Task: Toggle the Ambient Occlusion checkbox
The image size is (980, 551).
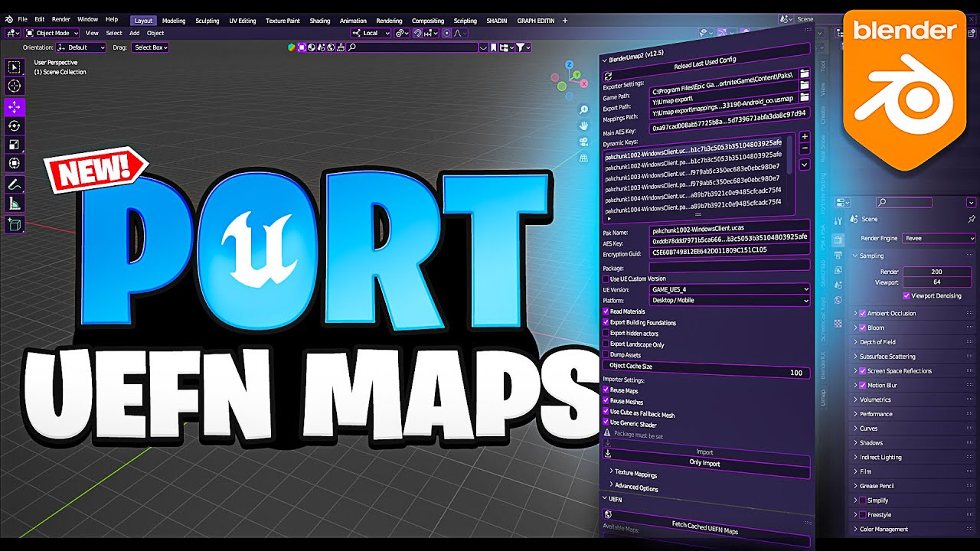Action: tap(862, 313)
